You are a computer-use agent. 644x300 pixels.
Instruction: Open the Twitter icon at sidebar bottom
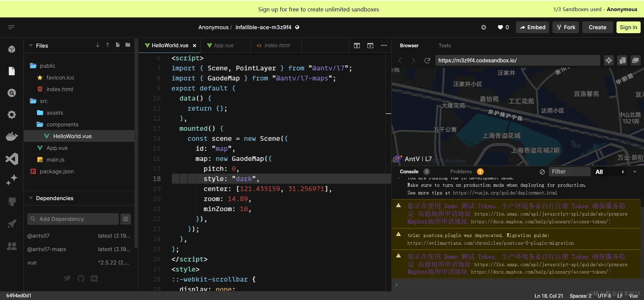pyautogui.click(x=67, y=278)
